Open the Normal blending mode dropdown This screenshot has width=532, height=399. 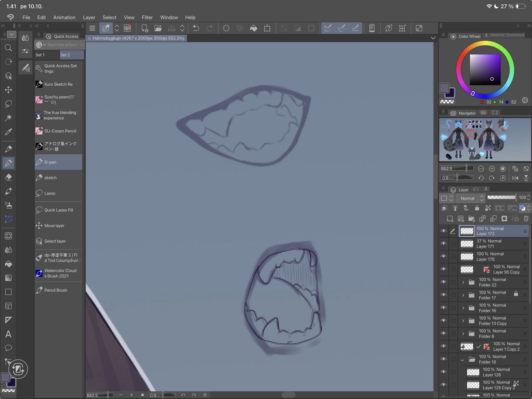click(470, 198)
